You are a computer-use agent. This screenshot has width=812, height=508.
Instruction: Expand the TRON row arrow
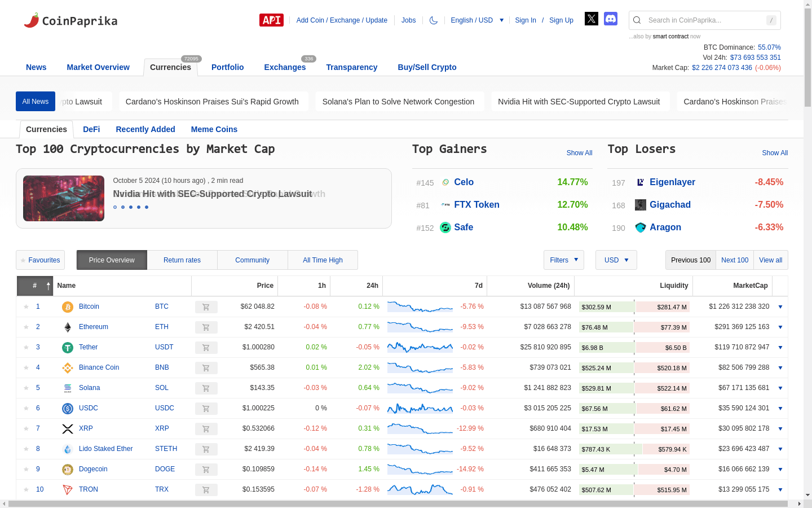click(780, 490)
